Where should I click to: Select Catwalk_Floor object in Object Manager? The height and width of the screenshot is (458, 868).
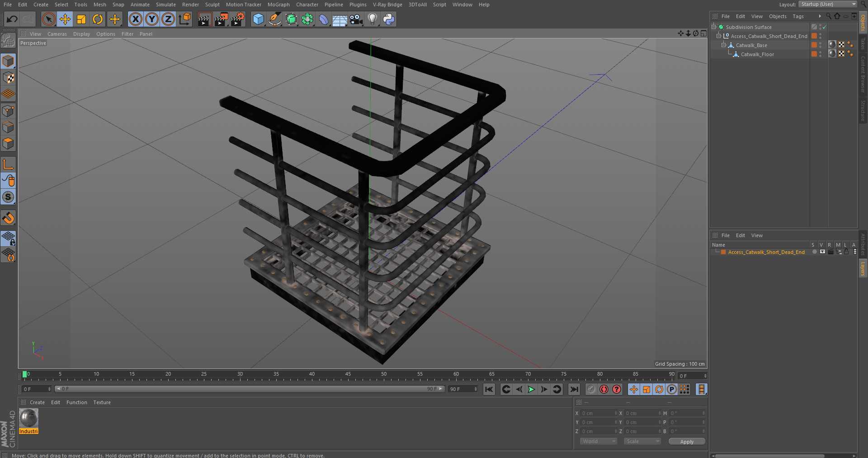(757, 54)
